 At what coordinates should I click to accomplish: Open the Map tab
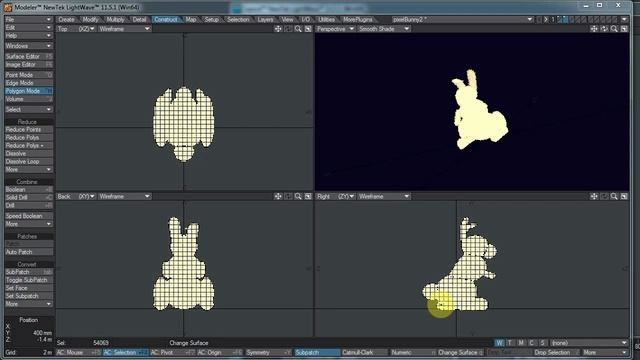coord(191,20)
